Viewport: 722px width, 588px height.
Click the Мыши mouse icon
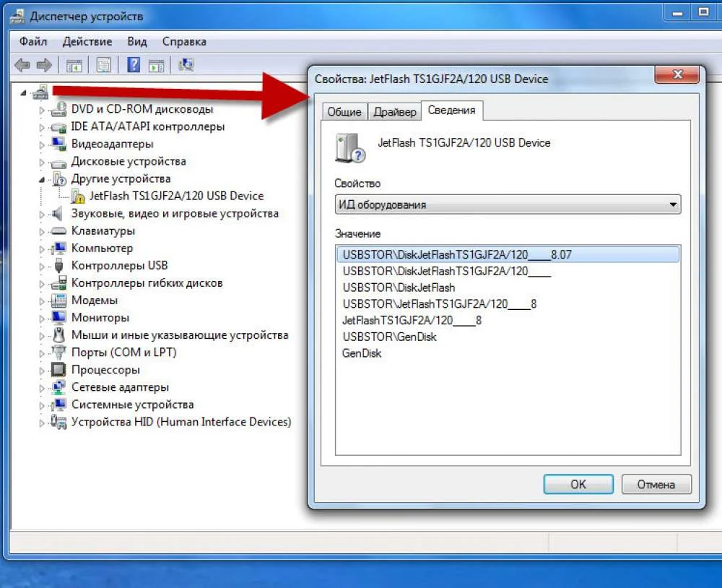58,335
